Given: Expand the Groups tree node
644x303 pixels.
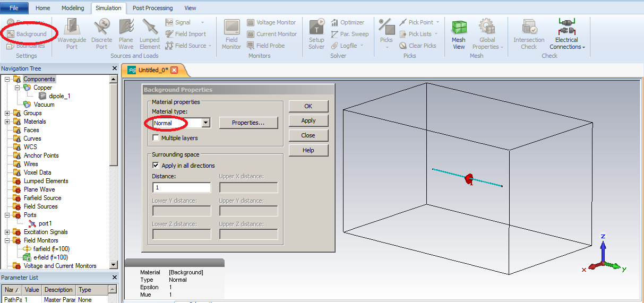Looking at the screenshot, I should (x=7, y=113).
